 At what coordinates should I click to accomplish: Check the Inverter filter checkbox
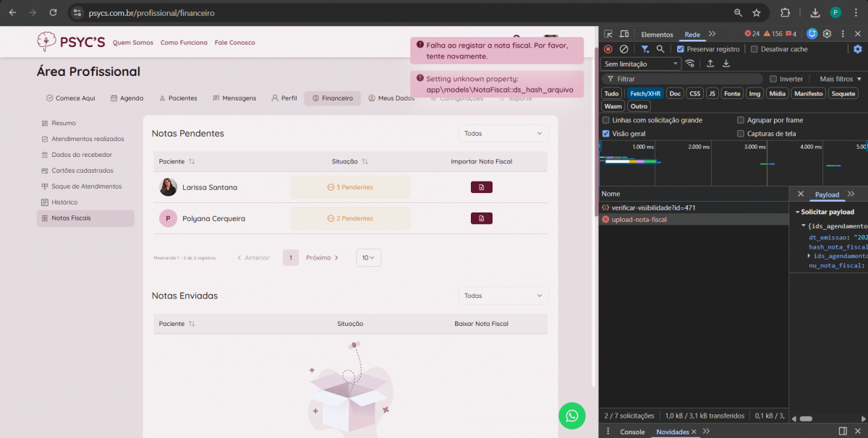point(773,79)
